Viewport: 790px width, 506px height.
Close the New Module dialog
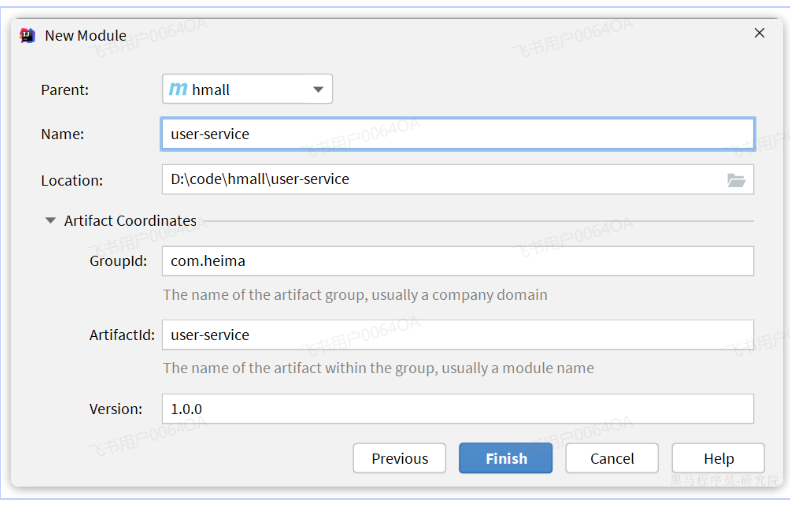[759, 33]
